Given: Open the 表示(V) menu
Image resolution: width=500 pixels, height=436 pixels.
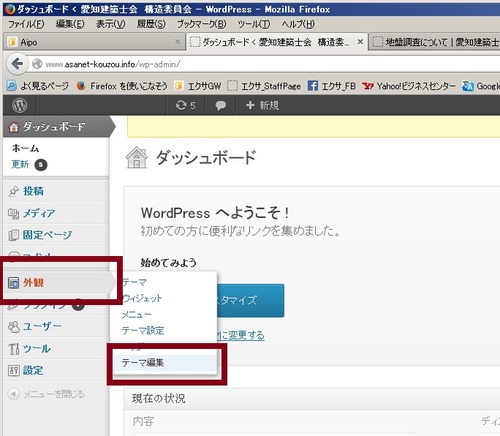Looking at the screenshot, I should pyautogui.click(x=110, y=24).
